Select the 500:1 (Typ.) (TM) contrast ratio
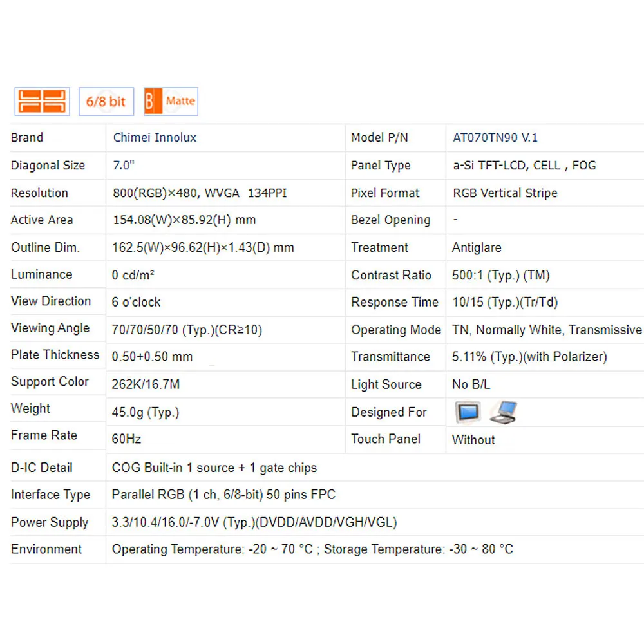This screenshot has height=644, width=644. (x=500, y=275)
